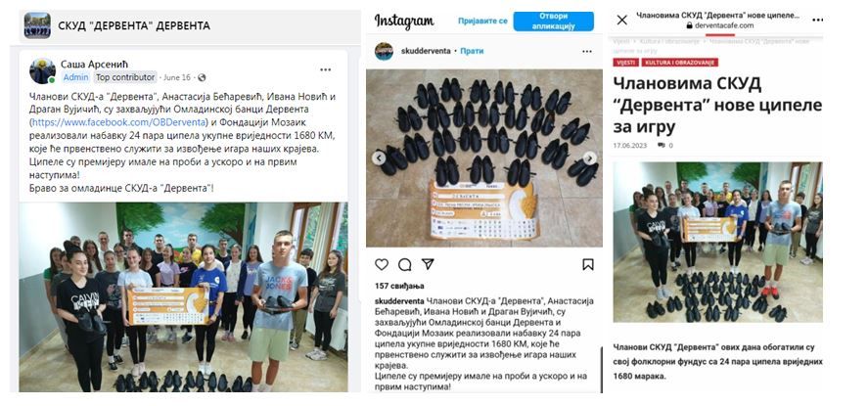Like the Instagram post with the heart

tap(382, 264)
